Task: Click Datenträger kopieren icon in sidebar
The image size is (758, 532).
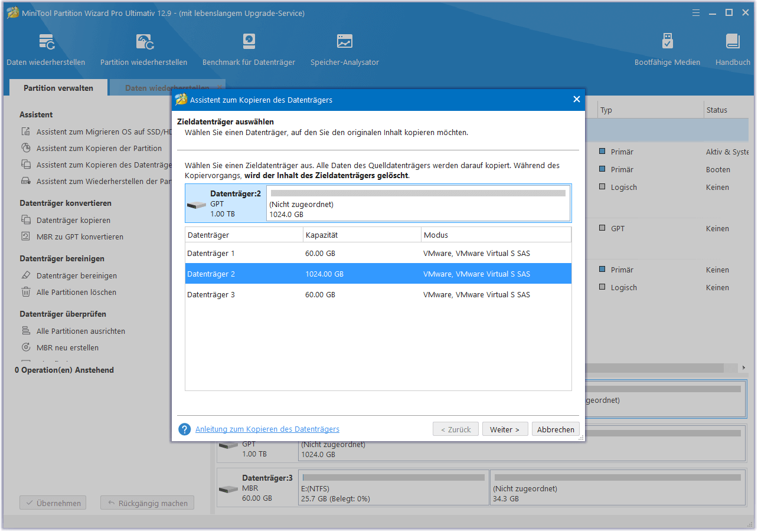Action: pyautogui.click(x=26, y=220)
